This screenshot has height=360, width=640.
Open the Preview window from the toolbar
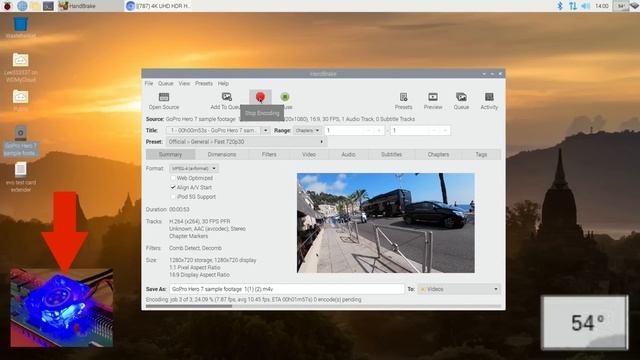[433, 101]
